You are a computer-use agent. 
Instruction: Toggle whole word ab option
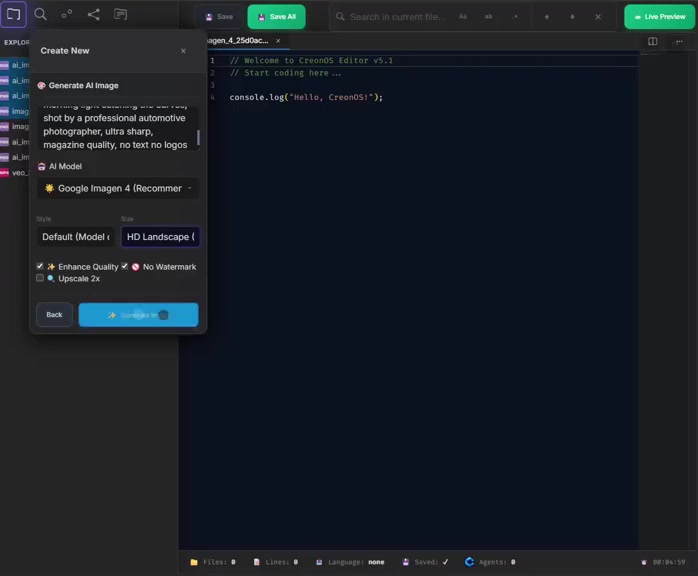point(488,16)
